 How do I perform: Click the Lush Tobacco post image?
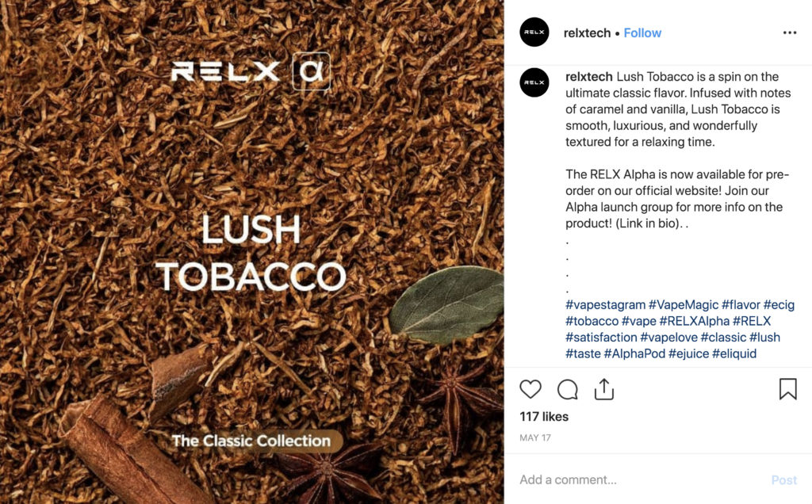click(251, 252)
